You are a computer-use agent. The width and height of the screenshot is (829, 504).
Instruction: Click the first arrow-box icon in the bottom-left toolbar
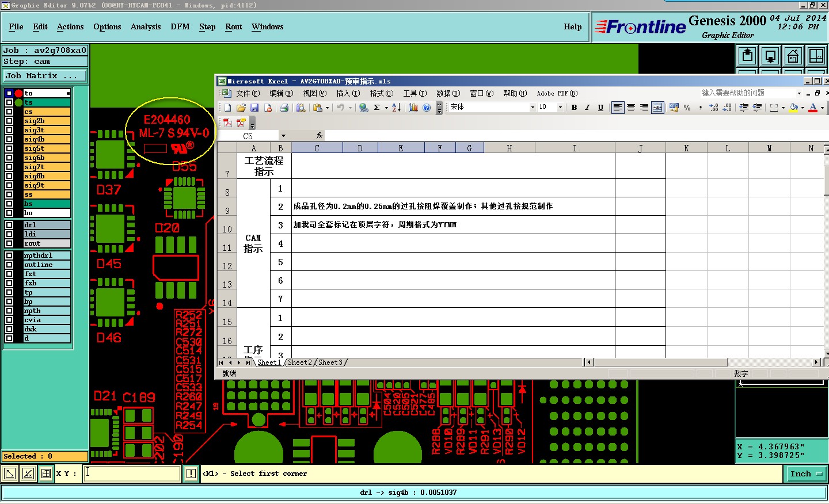click(x=10, y=474)
